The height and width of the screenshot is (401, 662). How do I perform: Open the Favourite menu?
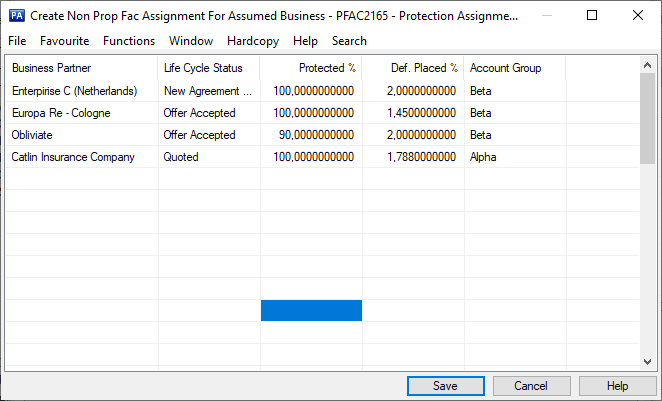(64, 41)
